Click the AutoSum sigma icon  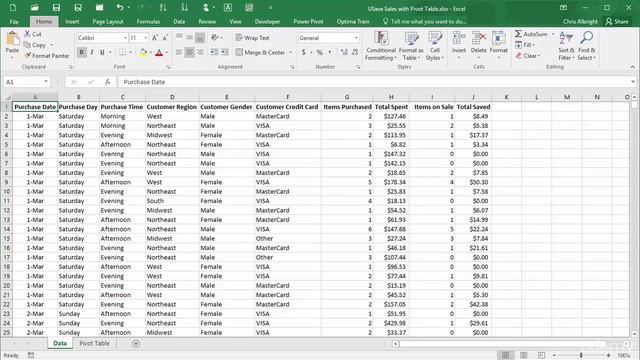pyautogui.click(x=518, y=34)
